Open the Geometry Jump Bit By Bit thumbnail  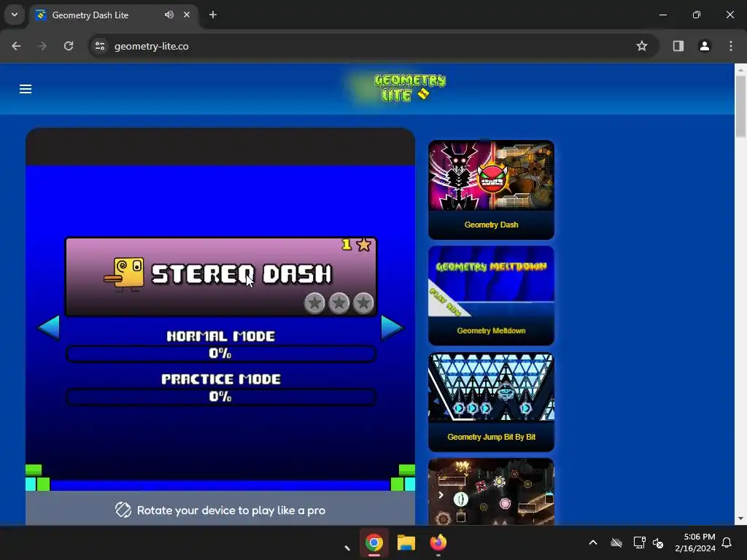click(x=491, y=387)
